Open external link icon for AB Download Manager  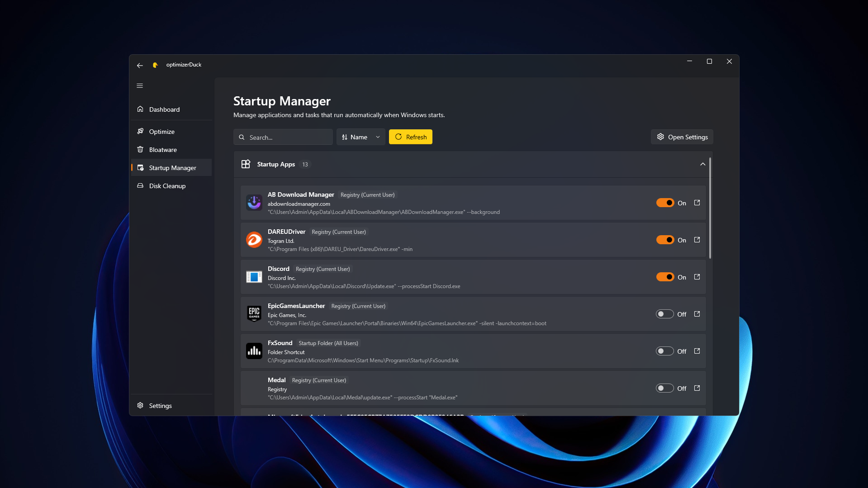697,203
